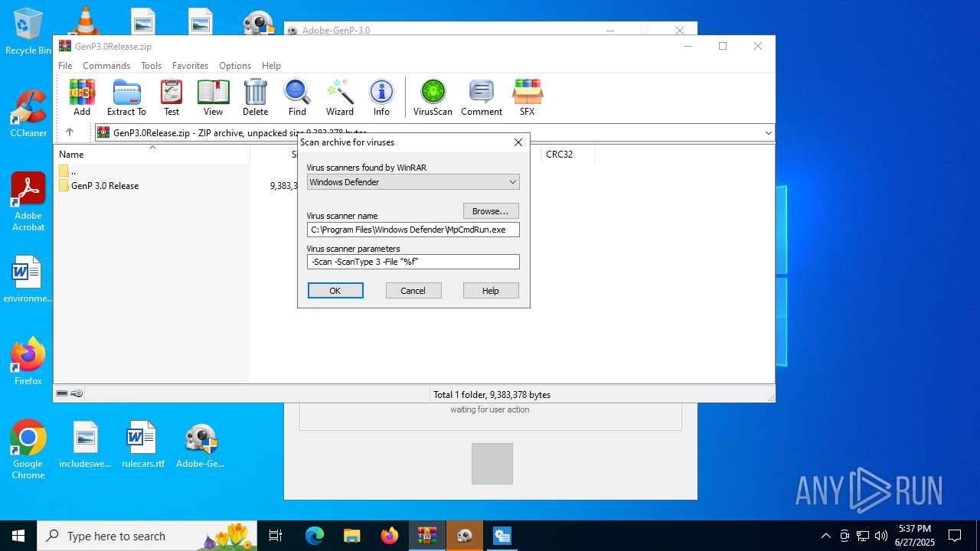The width and height of the screenshot is (980, 551).
Task: Open the notification center icon
Action: point(955,536)
